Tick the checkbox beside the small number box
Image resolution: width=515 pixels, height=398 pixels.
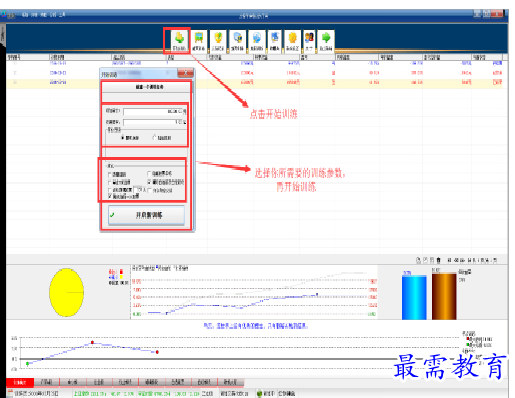[110, 190]
